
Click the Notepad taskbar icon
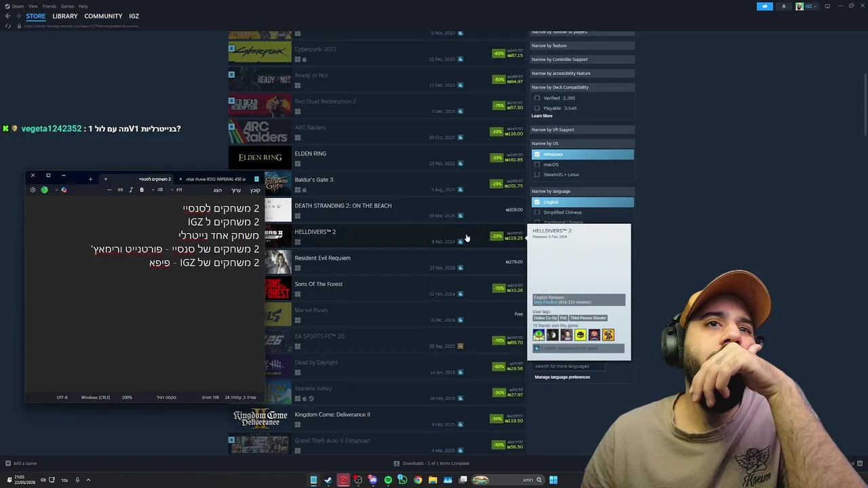(313, 480)
